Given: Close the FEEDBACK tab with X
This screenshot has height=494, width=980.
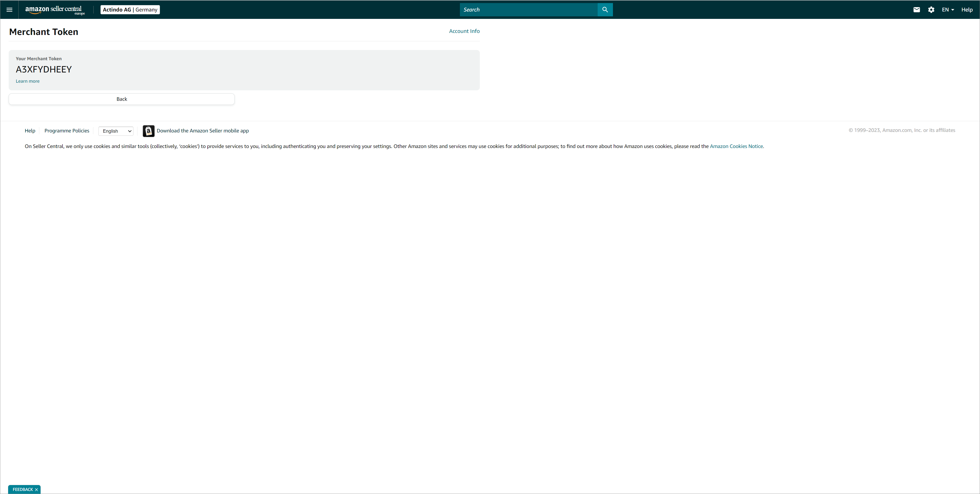Looking at the screenshot, I should point(36,489).
